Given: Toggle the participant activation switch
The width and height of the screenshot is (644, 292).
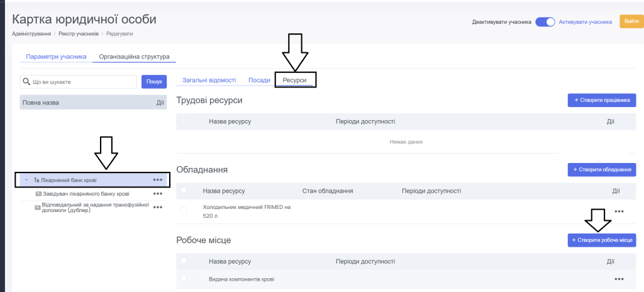Looking at the screenshot, I should point(545,22).
